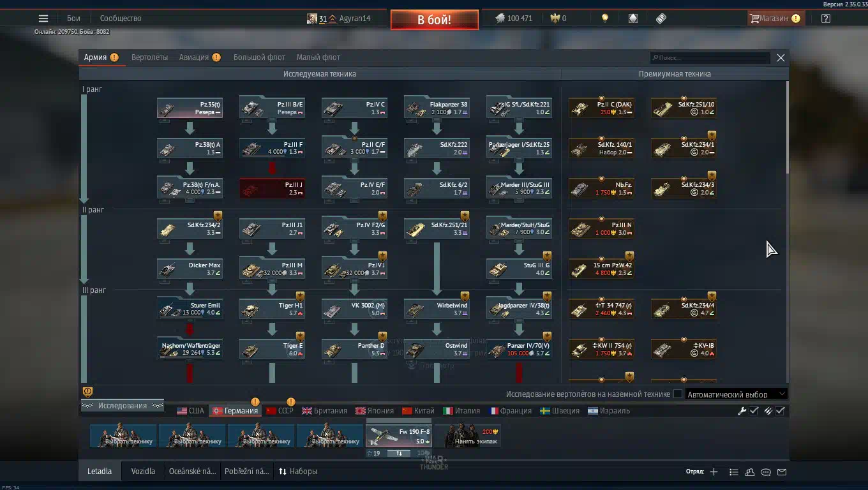Image resolution: width=868 pixels, height=490 pixels.
Task: Switch to the Авиация tab
Action: point(200,57)
